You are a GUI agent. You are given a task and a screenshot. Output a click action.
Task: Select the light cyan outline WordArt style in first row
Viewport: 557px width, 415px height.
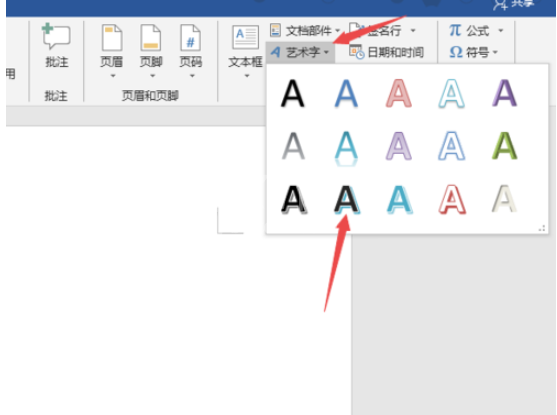[451, 93]
